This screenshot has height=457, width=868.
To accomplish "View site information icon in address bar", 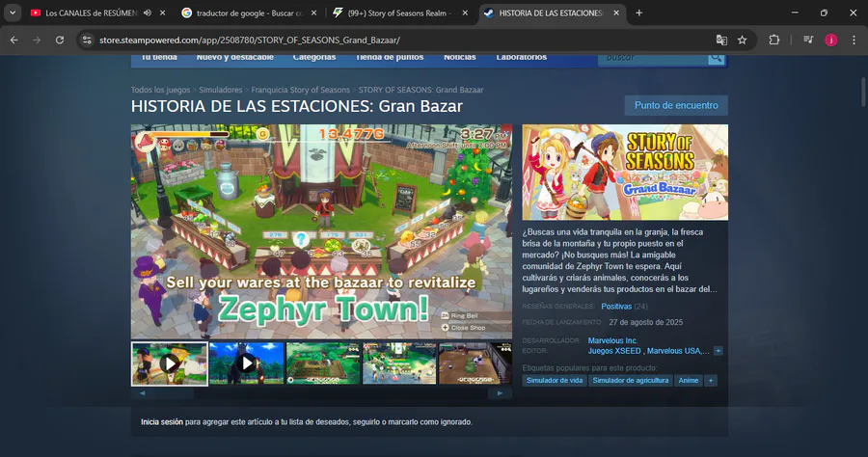I will (87, 40).
